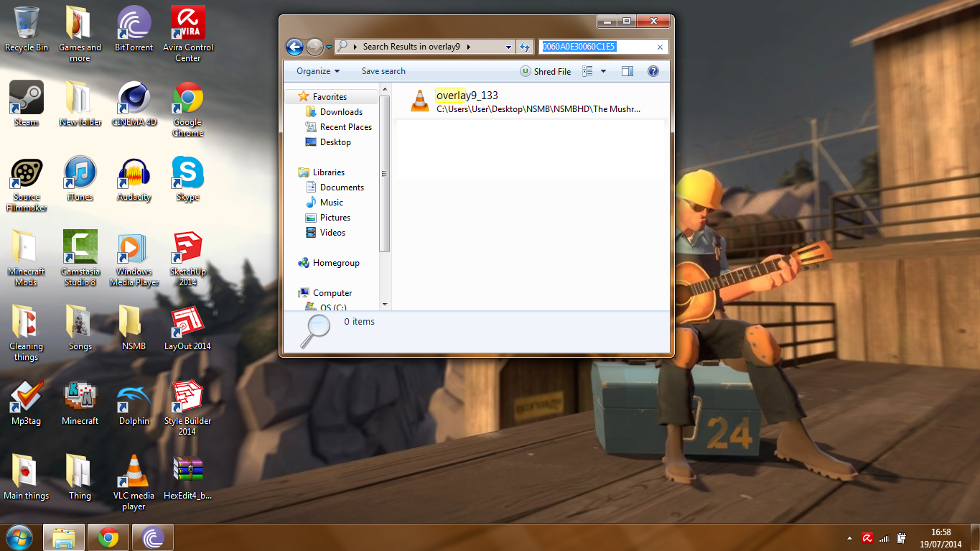This screenshot has height=551, width=980.
Task: Open Recent Places in navigation pane
Action: click(345, 127)
